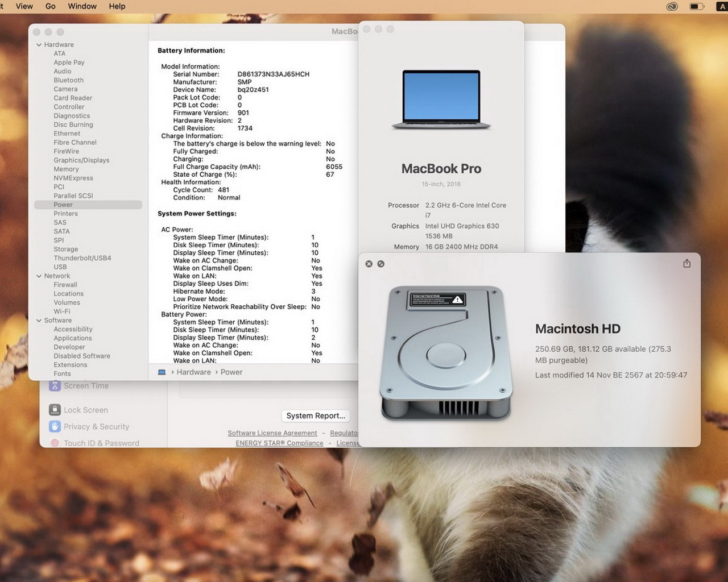Select Thunderbolt/USB4 in the sidebar
The width and height of the screenshot is (728, 582).
click(82, 258)
